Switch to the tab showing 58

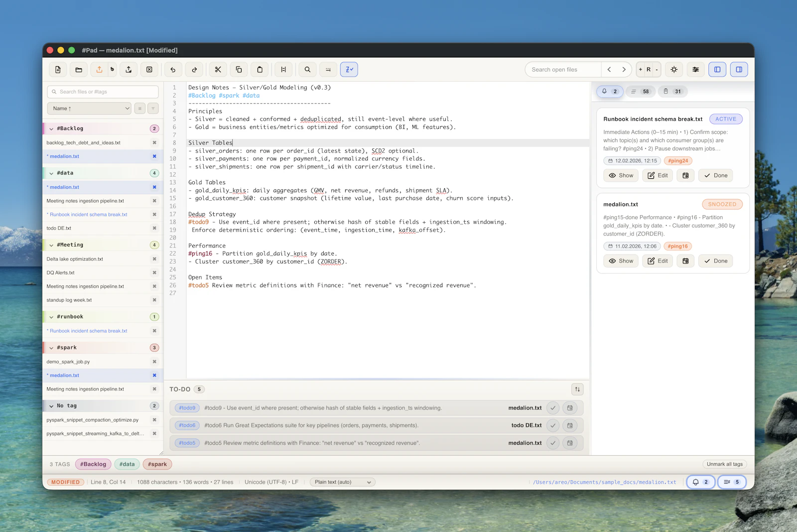640,92
